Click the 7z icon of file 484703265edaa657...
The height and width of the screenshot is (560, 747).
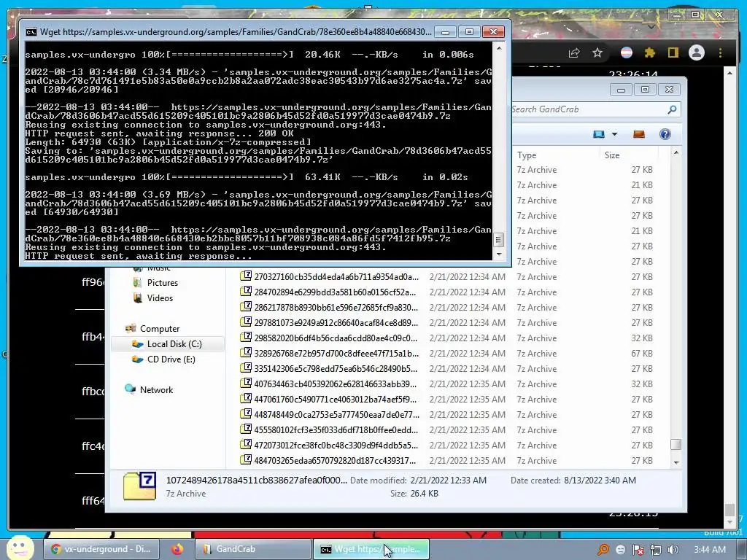(246, 459)
